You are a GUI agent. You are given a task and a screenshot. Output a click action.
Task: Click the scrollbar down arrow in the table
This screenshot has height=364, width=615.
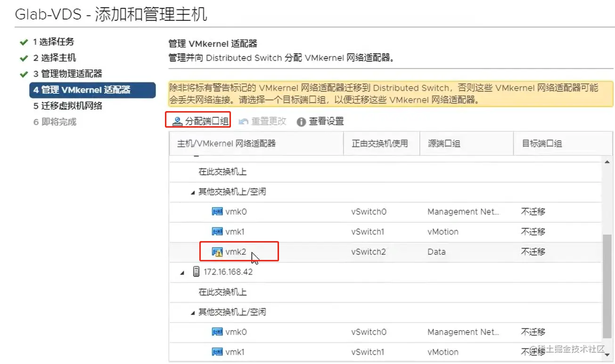point(607,354)
